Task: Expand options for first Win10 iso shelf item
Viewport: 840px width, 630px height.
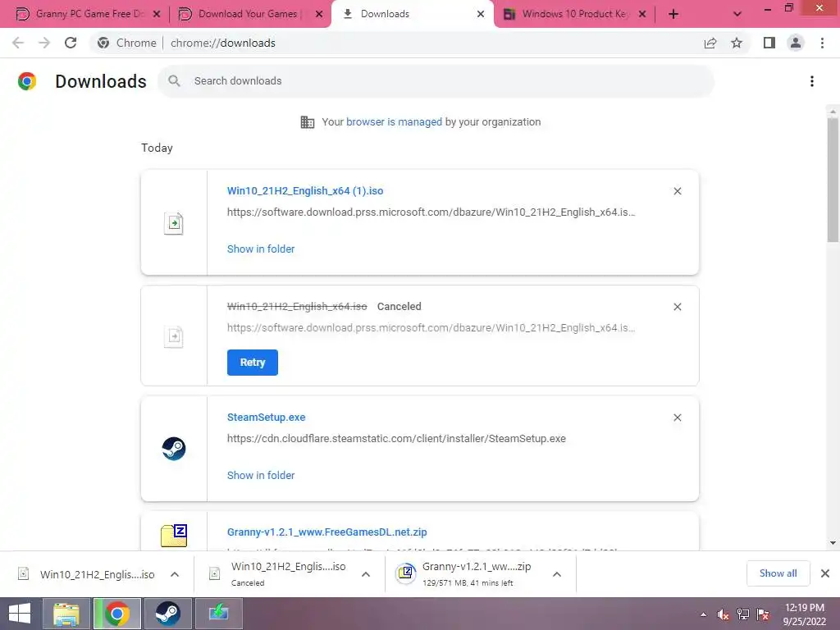Action: coord(175,574)
